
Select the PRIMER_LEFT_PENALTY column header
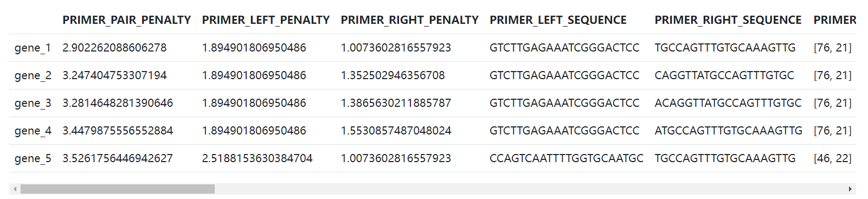click(x=266, y=20)
